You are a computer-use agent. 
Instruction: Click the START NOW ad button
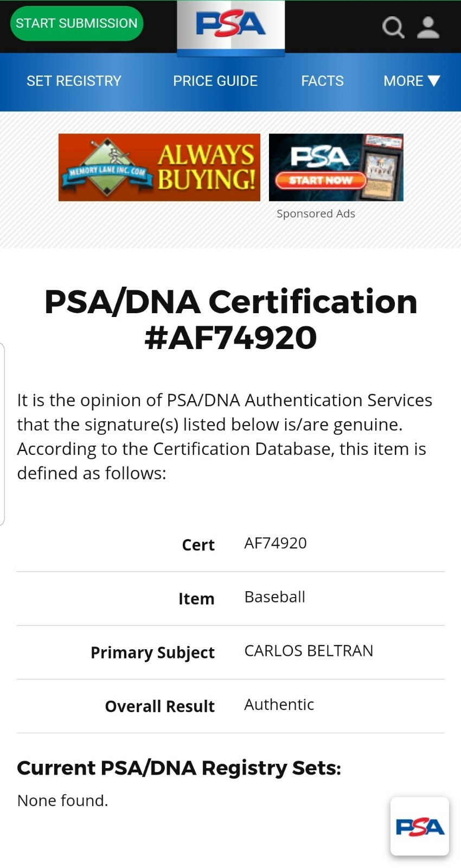pyautogui.click(x=320, y=180)
